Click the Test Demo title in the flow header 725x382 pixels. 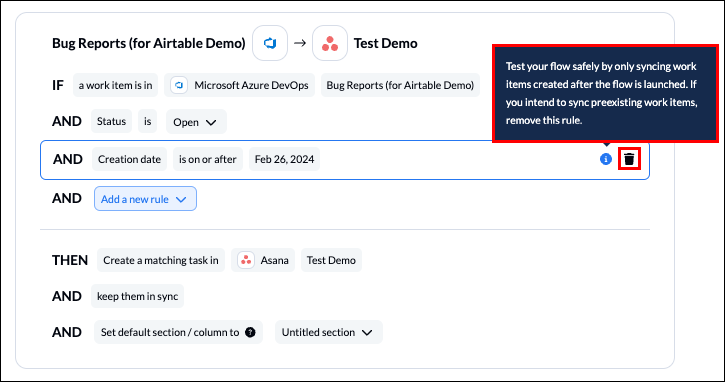click(x=386, y=43)
